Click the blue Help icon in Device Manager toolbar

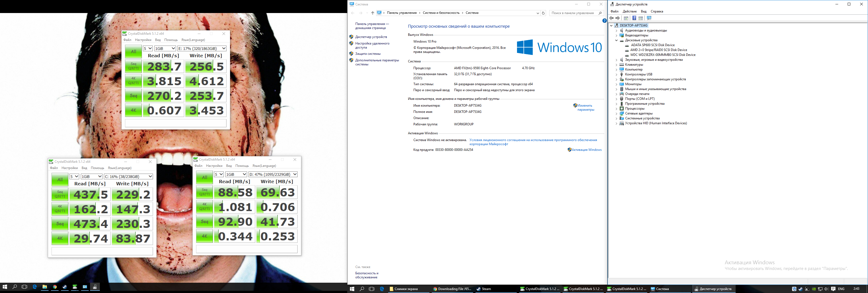click(x=634, y=18)
